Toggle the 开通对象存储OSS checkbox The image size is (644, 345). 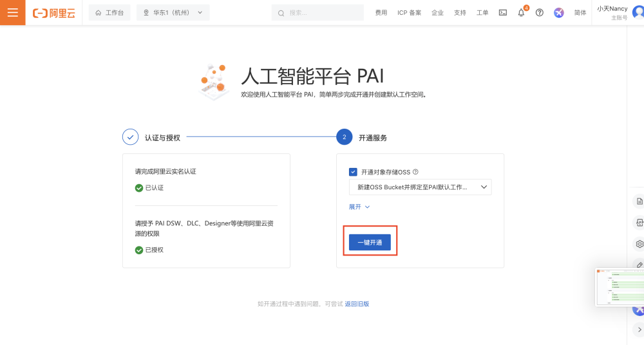pyautogui.click(x=353, y=172)
